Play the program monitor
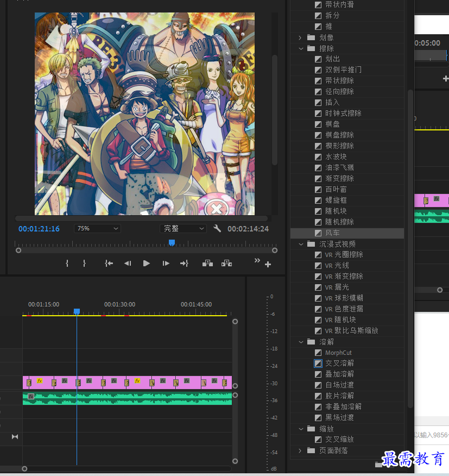449x476 pixels. 146,263
